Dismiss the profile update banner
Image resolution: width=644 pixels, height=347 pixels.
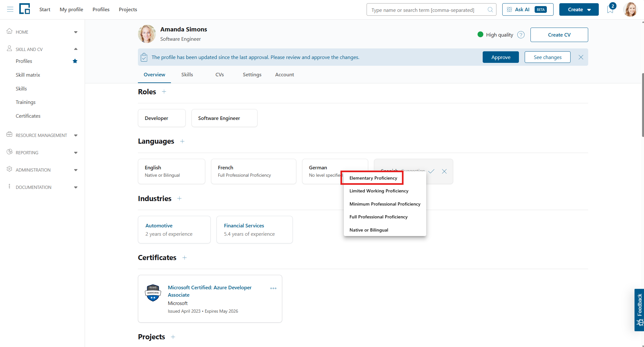click(581, 57)
